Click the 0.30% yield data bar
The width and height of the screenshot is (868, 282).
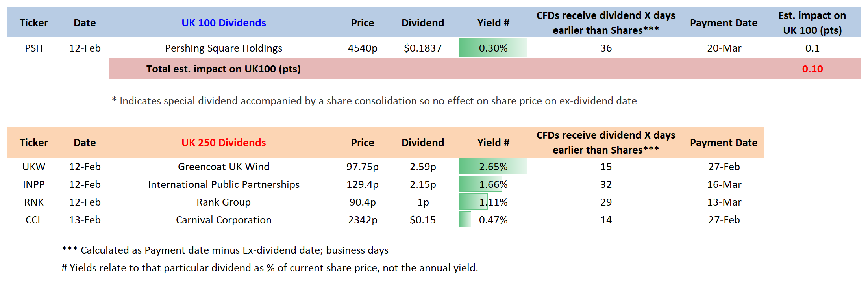[x=493, y=48]
